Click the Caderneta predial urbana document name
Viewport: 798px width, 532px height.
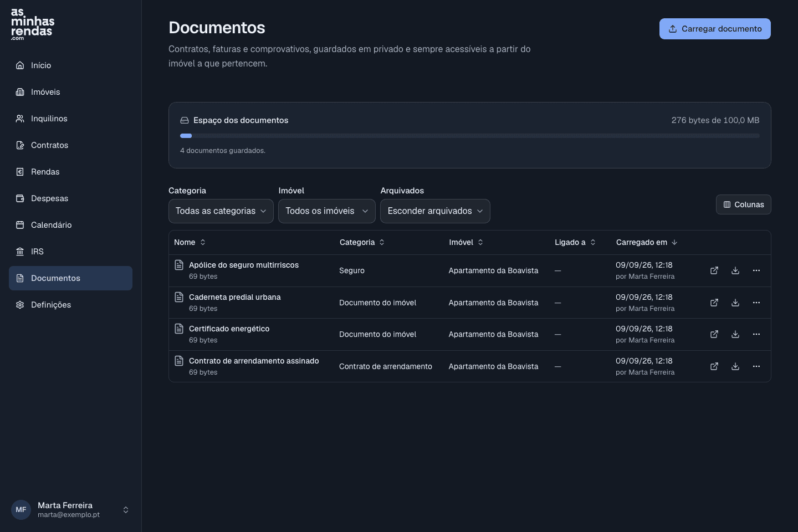click(x=235, y=297)
